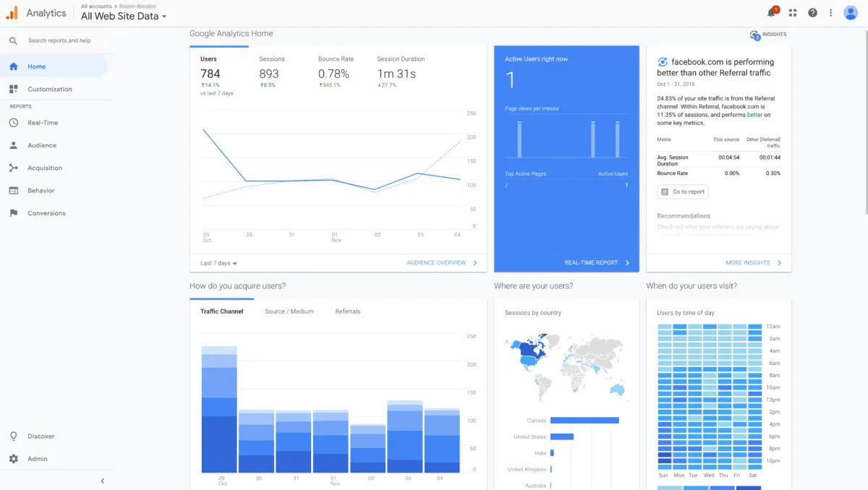Screen dimensions: 868x490
Task: Open the Google apps grid
Action: point(792,12)
